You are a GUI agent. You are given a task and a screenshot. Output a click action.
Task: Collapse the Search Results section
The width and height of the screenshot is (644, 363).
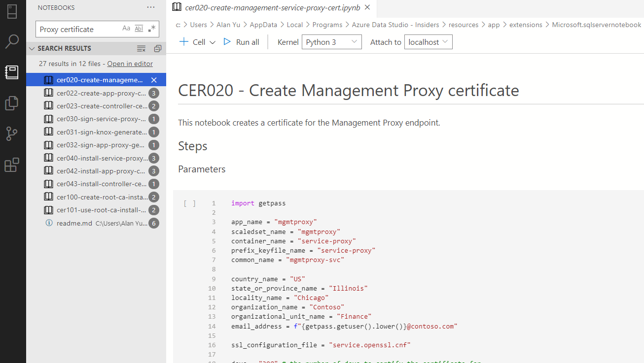(x=32, y=48)
